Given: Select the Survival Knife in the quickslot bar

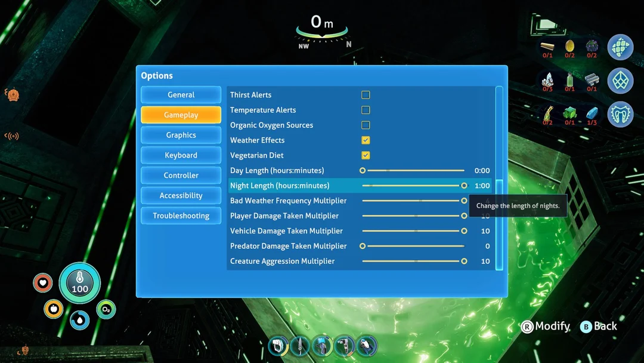Looking at the screenshot, I should pyautogui.click(x=300, y=345).
